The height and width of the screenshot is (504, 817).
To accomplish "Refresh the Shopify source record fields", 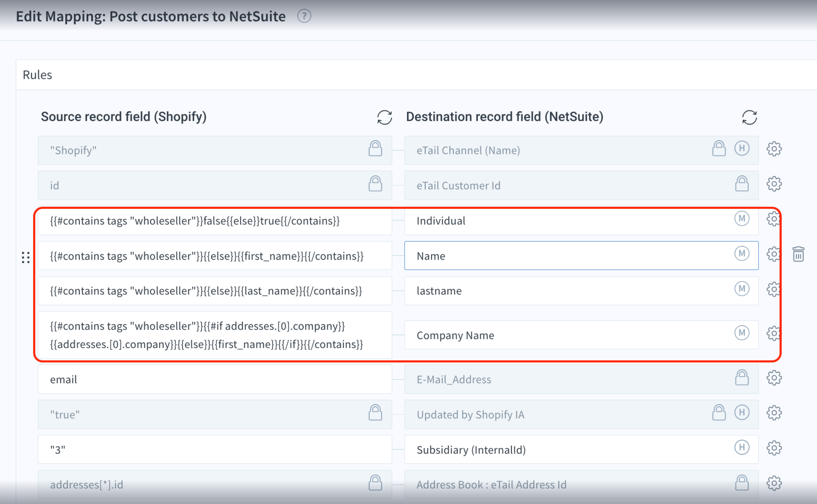I will point(384,117).
